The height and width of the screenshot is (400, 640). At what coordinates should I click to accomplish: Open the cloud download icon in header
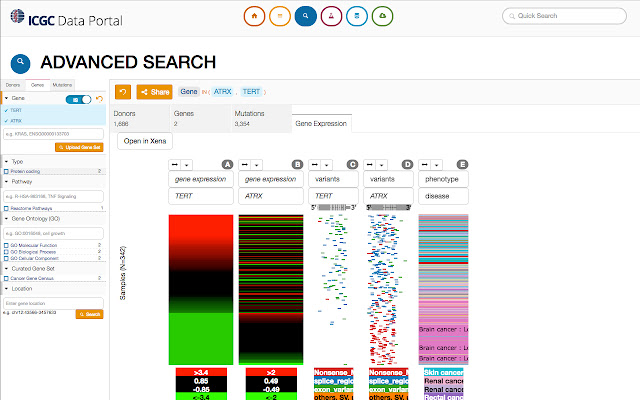pos(381,16)
